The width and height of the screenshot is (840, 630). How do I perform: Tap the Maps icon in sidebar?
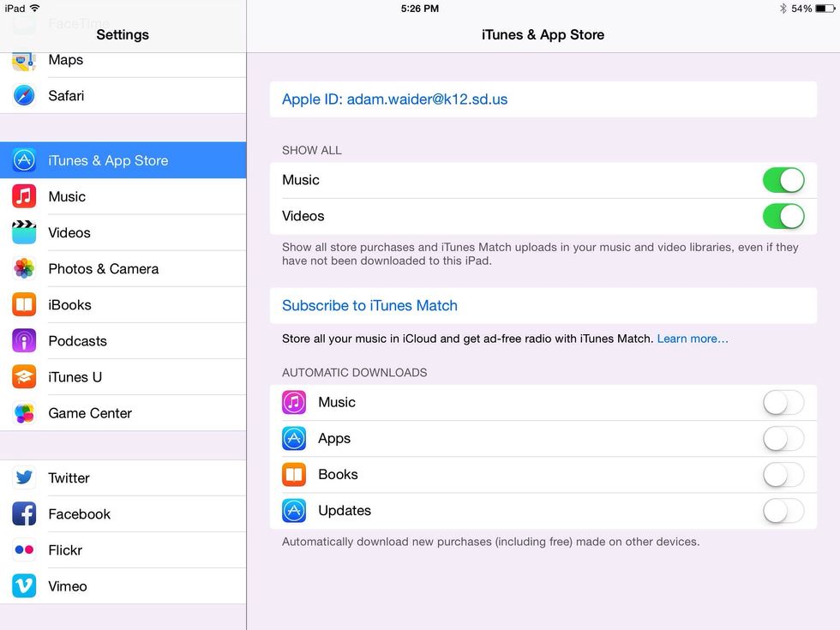[x=24, y=61]
